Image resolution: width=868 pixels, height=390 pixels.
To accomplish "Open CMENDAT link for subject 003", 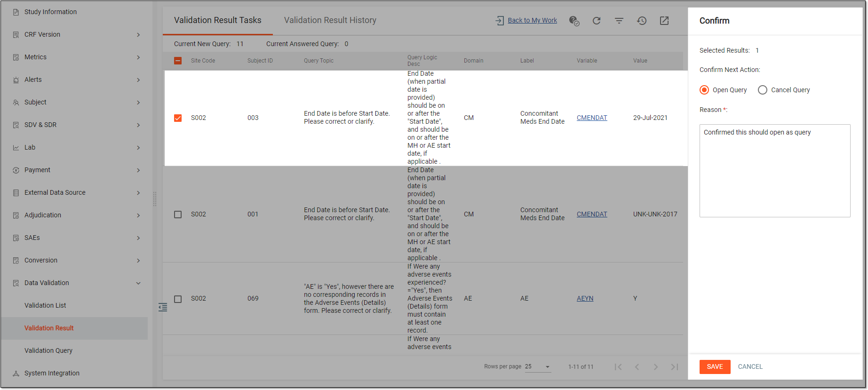I will click(x=592, y=118).
